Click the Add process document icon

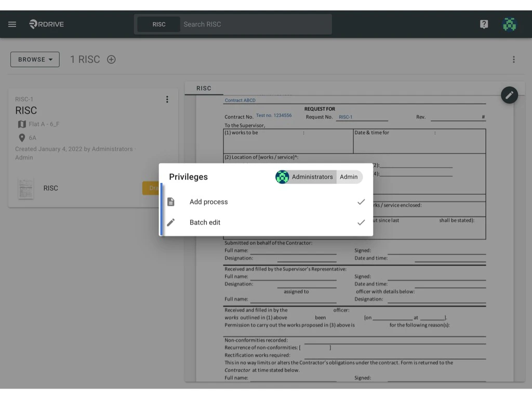point(171,202)
